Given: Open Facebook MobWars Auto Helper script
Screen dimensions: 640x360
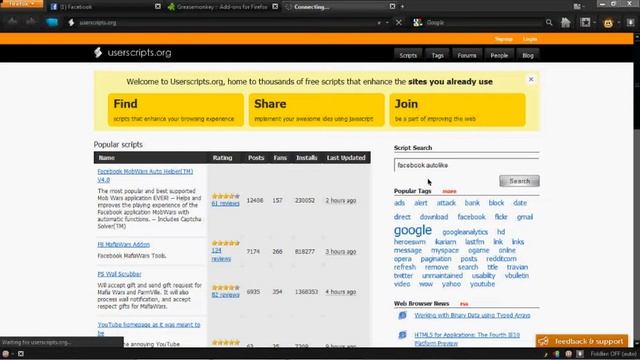Looking at the screenshot, I should click(x=145, y=176).
